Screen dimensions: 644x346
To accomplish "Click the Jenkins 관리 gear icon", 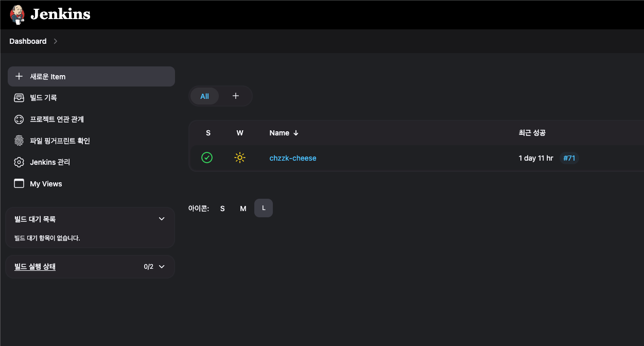I will click(19, 162).
